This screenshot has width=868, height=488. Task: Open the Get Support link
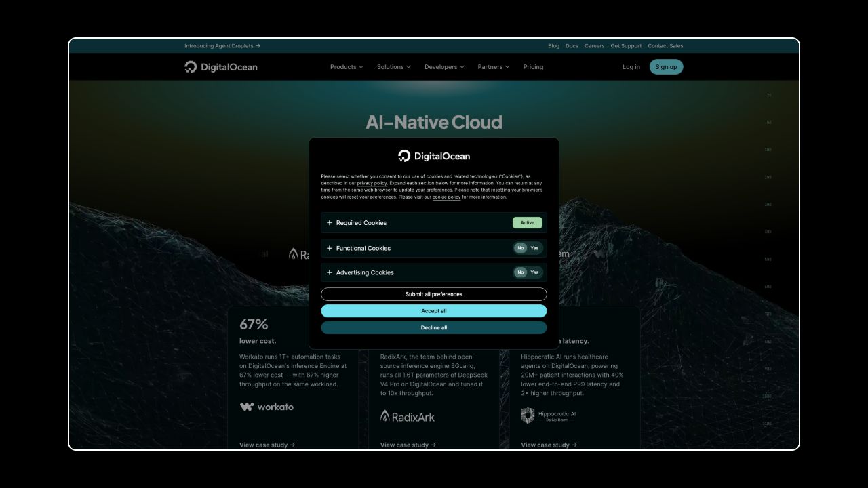tap(626, 46)
